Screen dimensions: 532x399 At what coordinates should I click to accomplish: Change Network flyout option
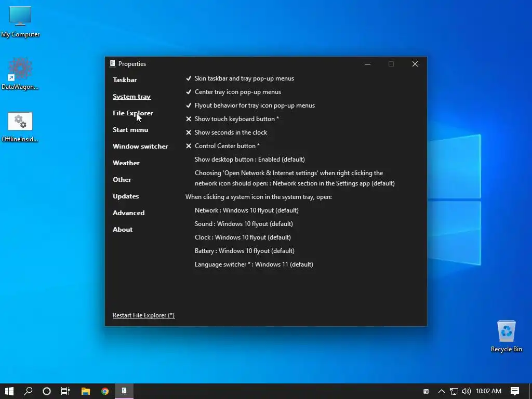click(247, 210)
